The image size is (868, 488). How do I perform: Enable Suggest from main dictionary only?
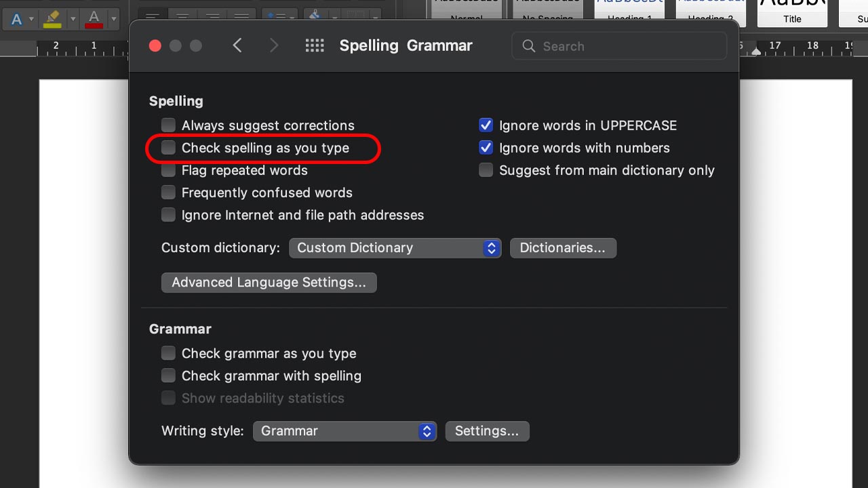pyautogui.click(x=486, y=170)
